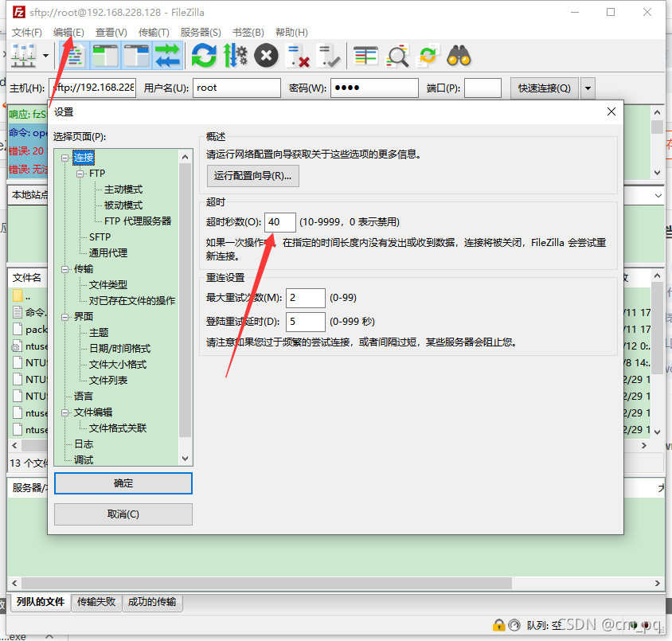Screen dimensions: 672x641
Task: Toggle local directory tree icon
Action: click(x=105, y=56)
